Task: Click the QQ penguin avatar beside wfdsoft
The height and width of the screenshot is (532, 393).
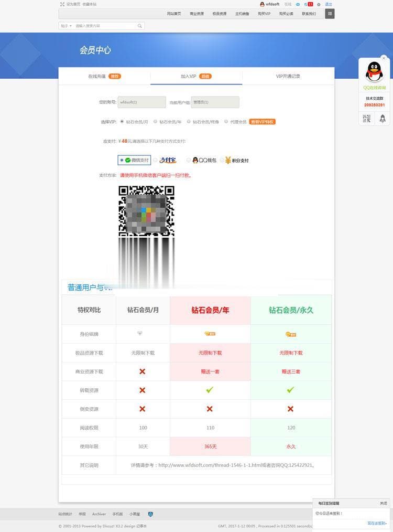Action: click(262, 4)
